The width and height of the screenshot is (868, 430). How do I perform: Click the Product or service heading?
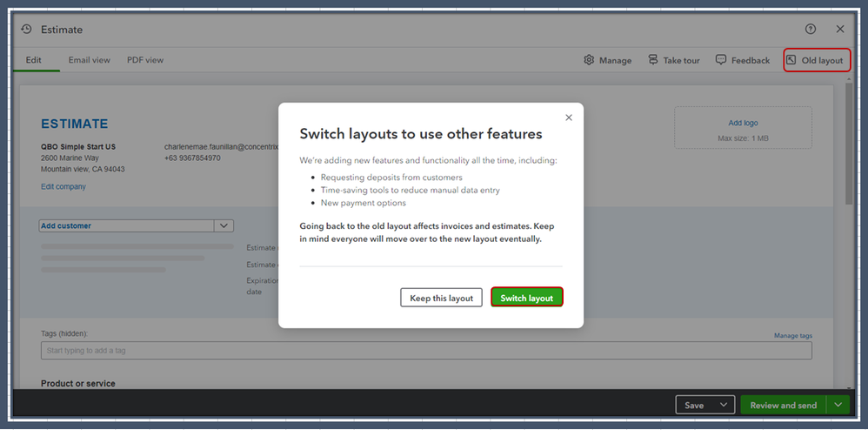(78, 384)
